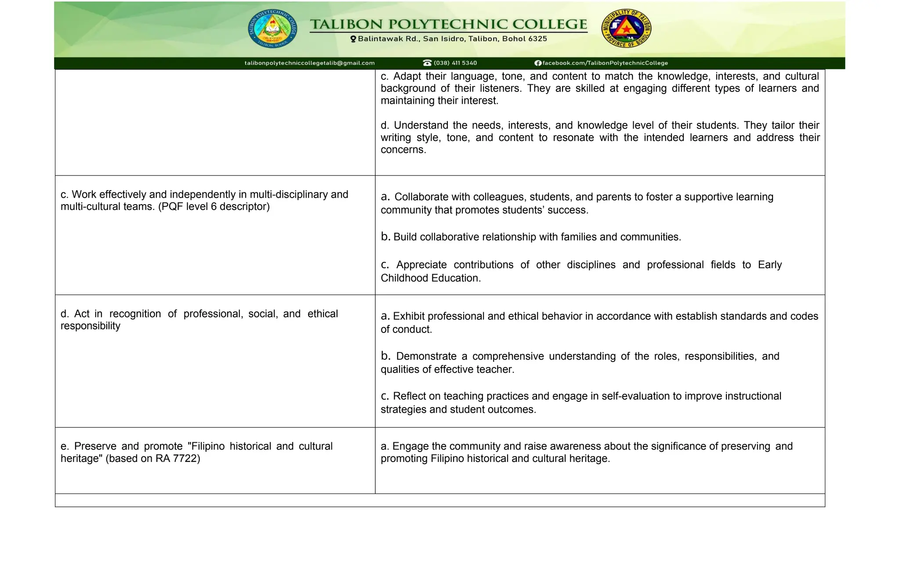Click the TALIBON POLYTECHNIC COLLEGE title text
The height and width of the screenshot is (588, 900).
[448, 24]
